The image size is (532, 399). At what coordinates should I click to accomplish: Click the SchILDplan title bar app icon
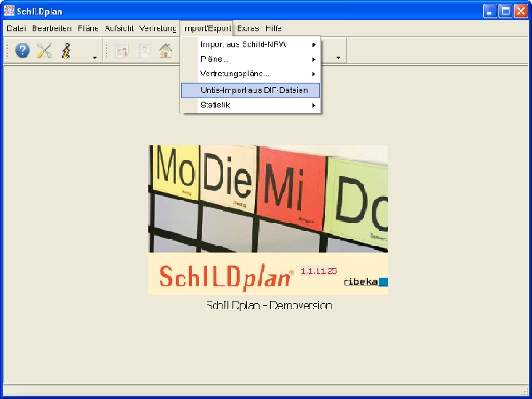click(9, 11)
